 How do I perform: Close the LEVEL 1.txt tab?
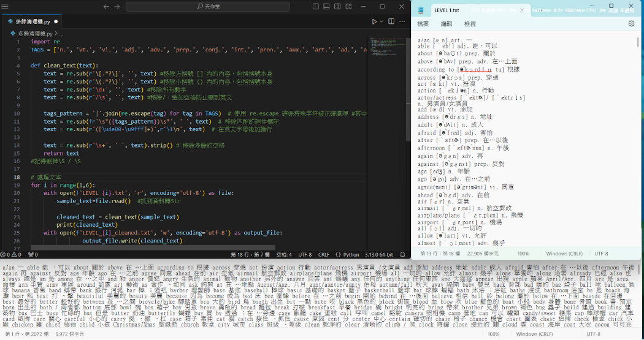point(523,10)
